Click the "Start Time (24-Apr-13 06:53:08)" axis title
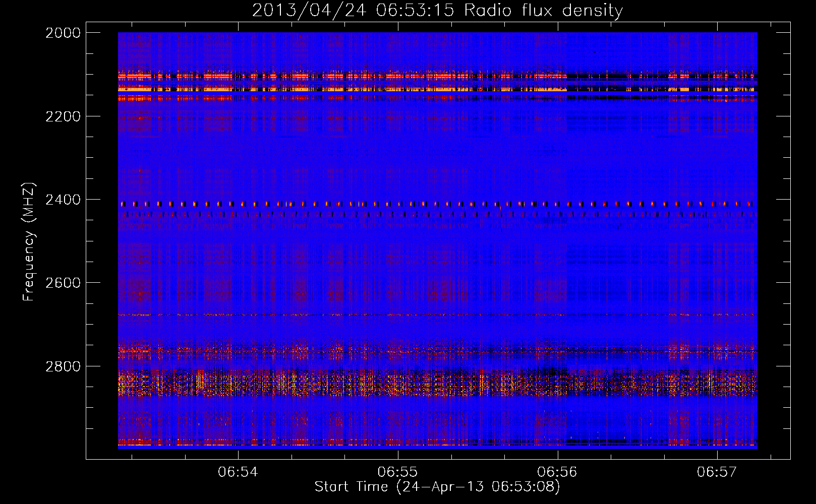Viewport: 816px width, 504px height. click(437, 487)
